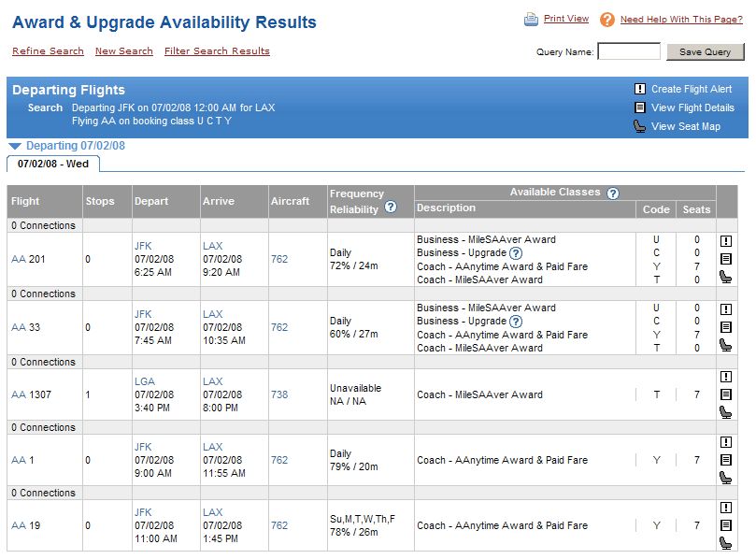This screenshot has height=559, width=756.
Task: Open flight details icon for AA 33
Action: click(x=725, y=327)
